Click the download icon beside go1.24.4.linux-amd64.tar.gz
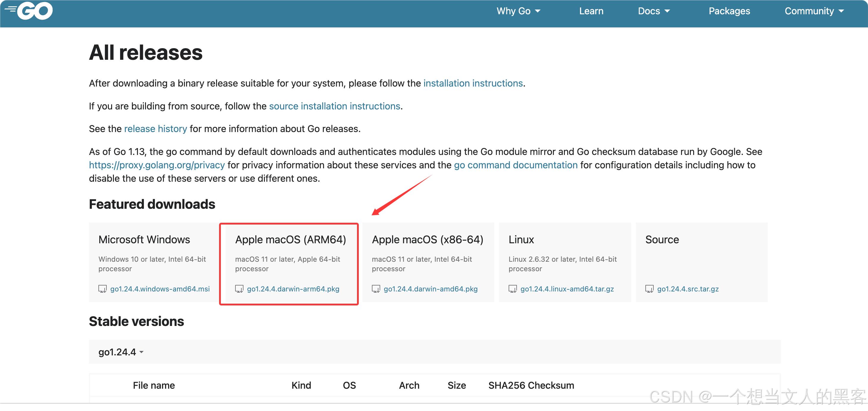This screenshot has width=868, height=411. click(513, 289)
